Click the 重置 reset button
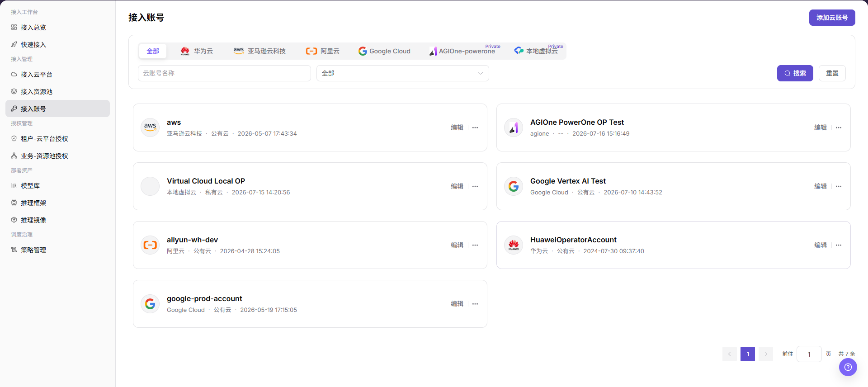This screenshot has height=387, width=868. pyautogui.click(x=832, y=73)
